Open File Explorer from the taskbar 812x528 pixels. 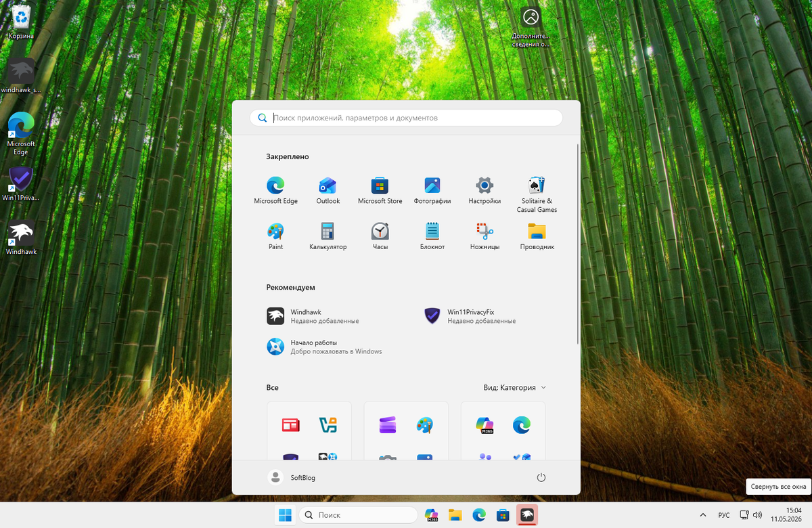(x=455, y=515)
